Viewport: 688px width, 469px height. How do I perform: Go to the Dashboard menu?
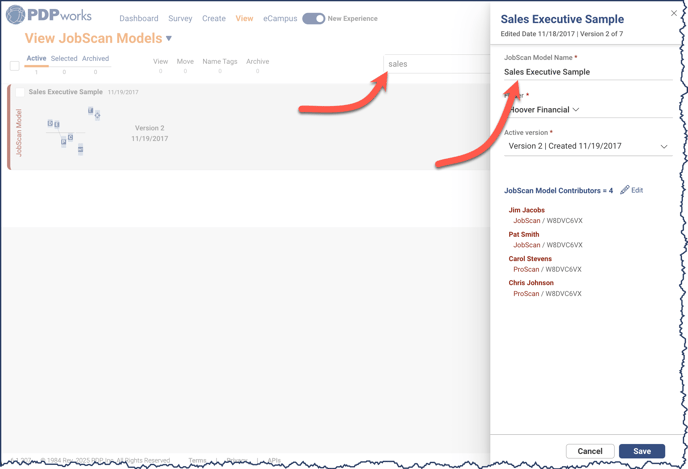139,18
